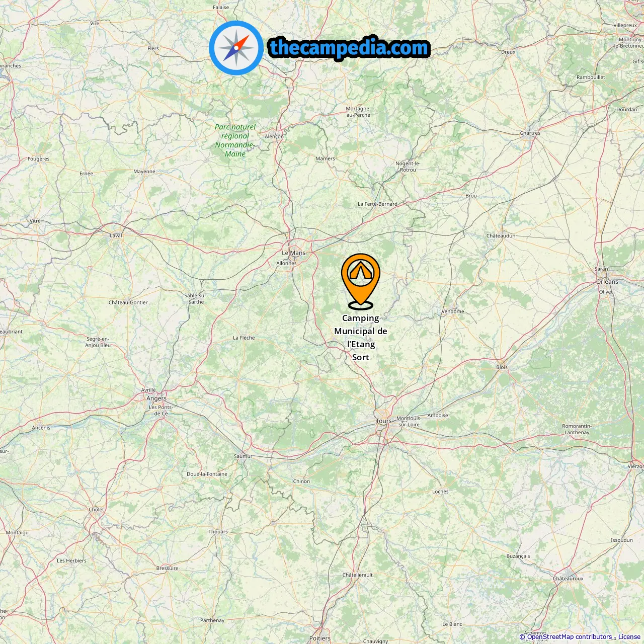Click the Châteauroux town label
Viewport: 644px width, 644px height.
click(569, 579)
